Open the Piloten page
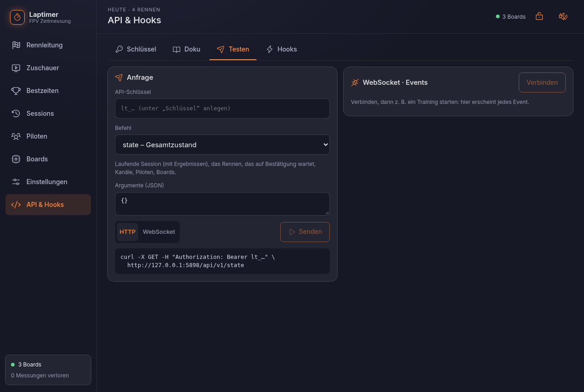The height and width of the screenshot is (392, 584). (x=48, y=136)
